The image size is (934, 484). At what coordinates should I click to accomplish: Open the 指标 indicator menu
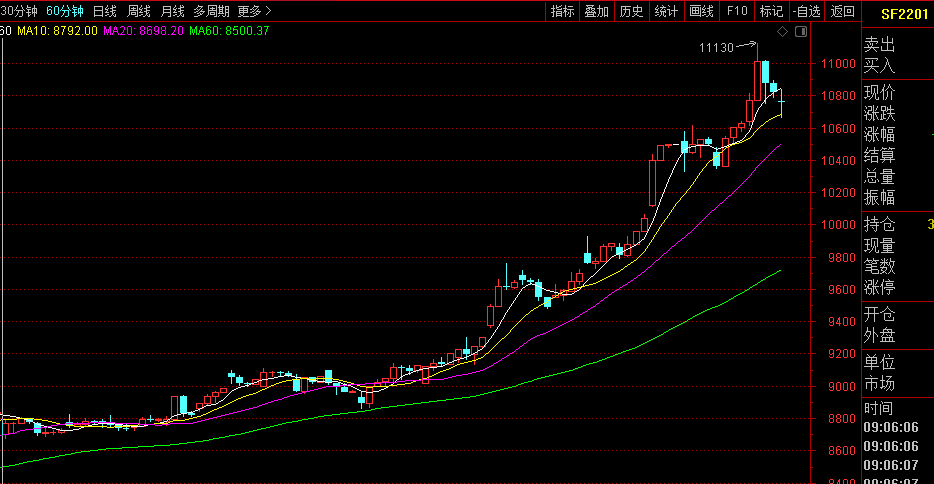coord(563,11)
